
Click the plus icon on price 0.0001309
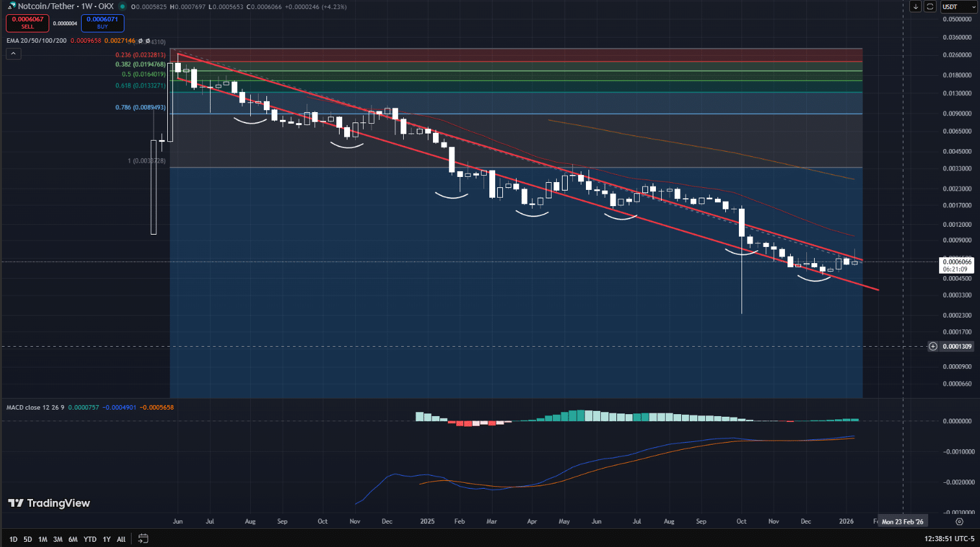[x=933, y=346]
